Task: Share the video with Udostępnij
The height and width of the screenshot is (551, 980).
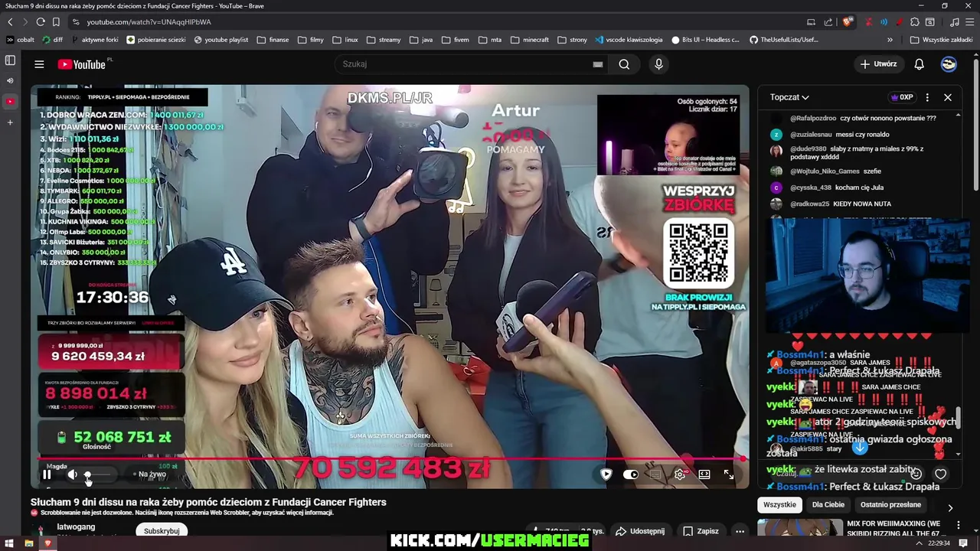Action: pyautogui.click(x=640, y=531)
